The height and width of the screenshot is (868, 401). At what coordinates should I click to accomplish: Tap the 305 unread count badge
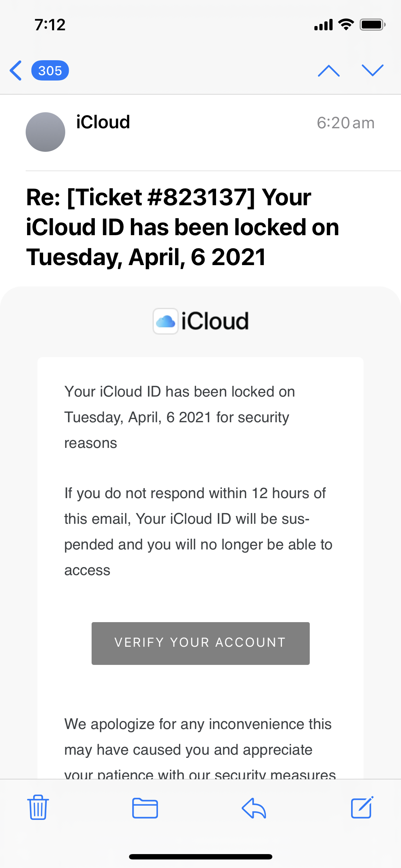point(50,71)
